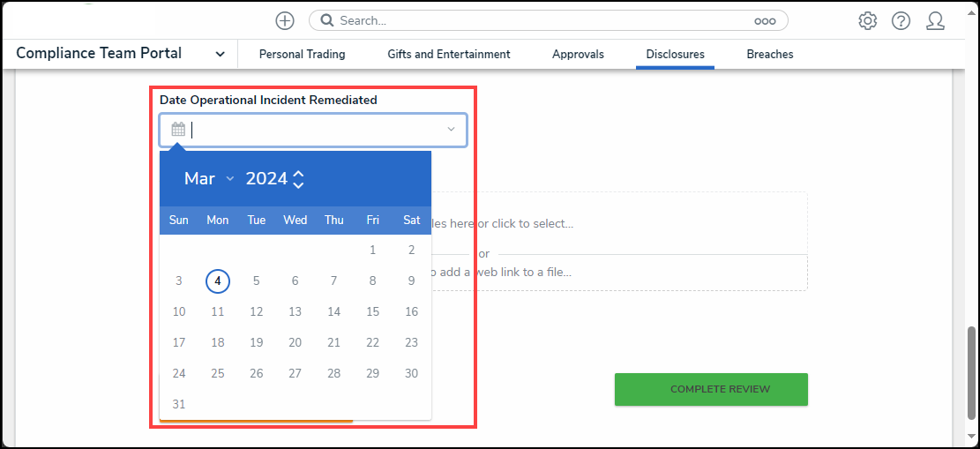Open the user profile icon
This screenshot has width=980, height=449.
[x=935, y=21]
